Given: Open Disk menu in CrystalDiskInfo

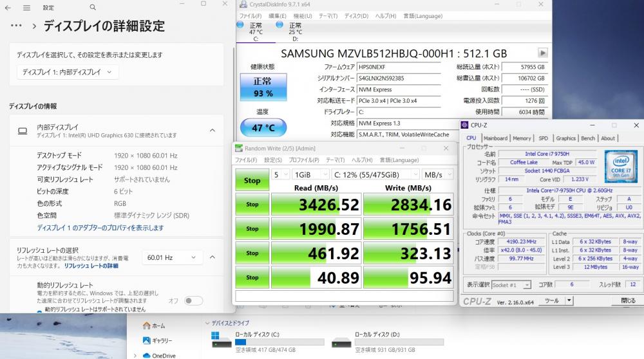Looking at the screenshot, I should 356,16.
